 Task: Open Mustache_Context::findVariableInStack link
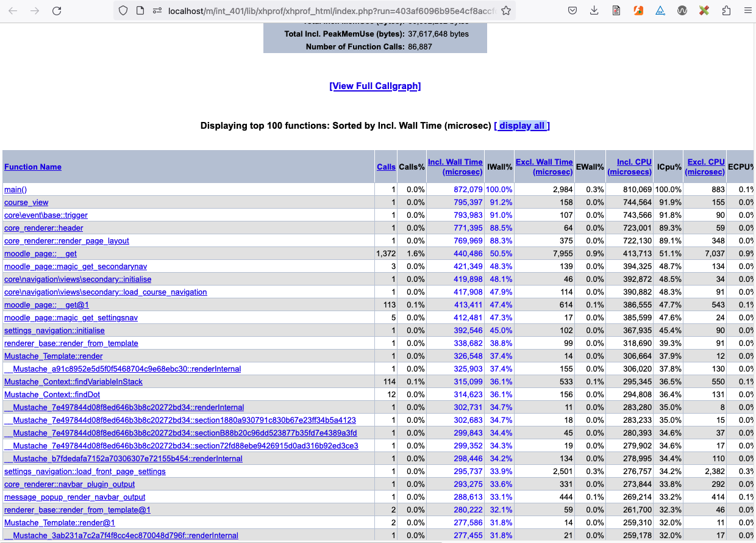click(x=73, y=382)
